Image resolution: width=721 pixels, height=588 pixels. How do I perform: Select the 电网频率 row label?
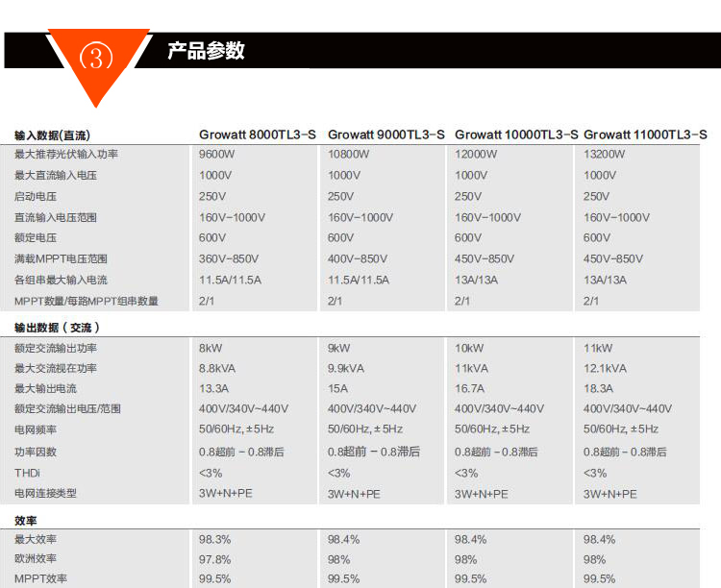pyautogui.click(x=36, y=429)
